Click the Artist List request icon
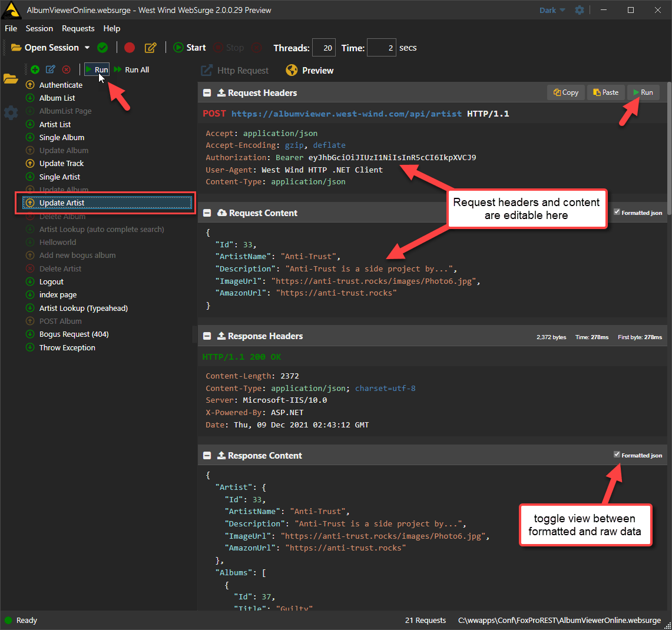This screenshot has width=672, height=630. click(30, 124)
